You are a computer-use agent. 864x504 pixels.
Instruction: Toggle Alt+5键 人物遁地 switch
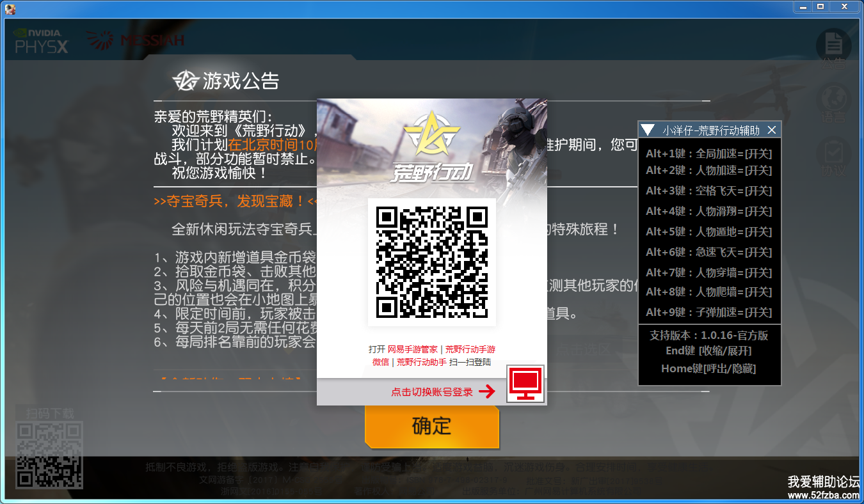pos(709,232)
